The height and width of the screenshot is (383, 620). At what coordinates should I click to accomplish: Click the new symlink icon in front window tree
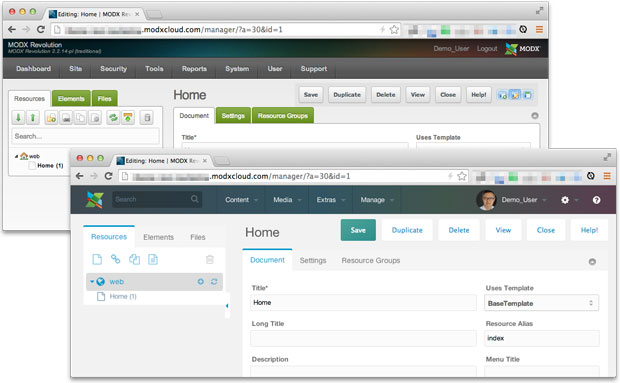coord(134,259)
